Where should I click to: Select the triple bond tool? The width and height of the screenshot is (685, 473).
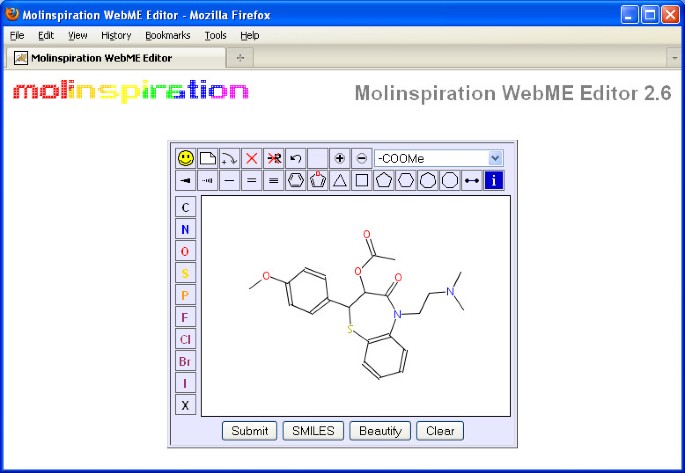tap(273, 180)
